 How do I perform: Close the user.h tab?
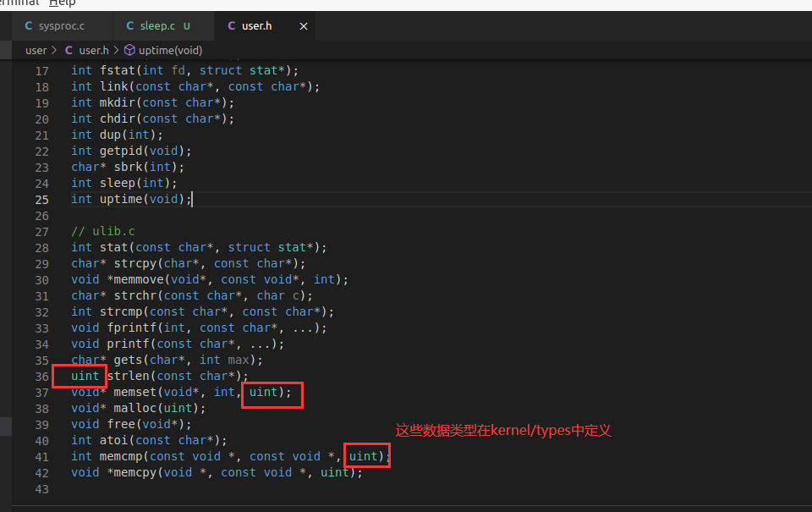(x=304, y=26)
